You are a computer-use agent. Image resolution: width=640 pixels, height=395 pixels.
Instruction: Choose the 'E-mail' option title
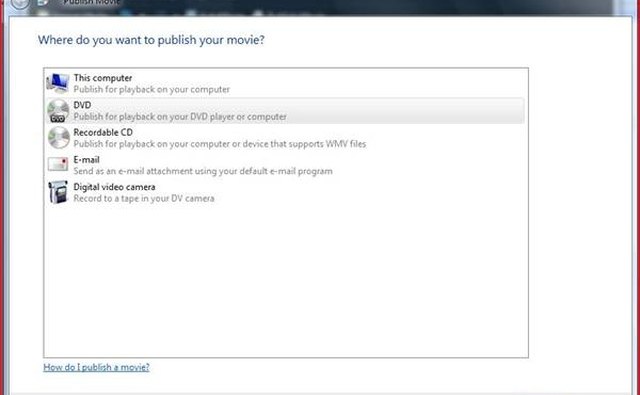click(x=86, y=160)
